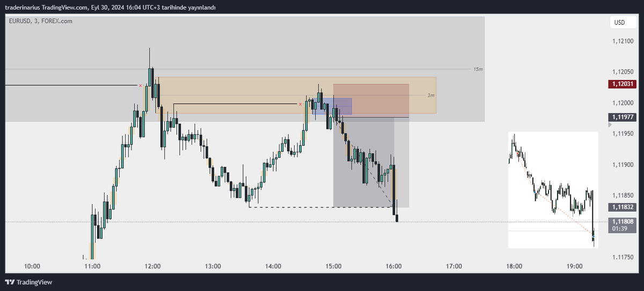Click the 17:00 time axis label
The height and width of the screenshot is (291, 644).
pyautogui.click(x=454, y=266)
